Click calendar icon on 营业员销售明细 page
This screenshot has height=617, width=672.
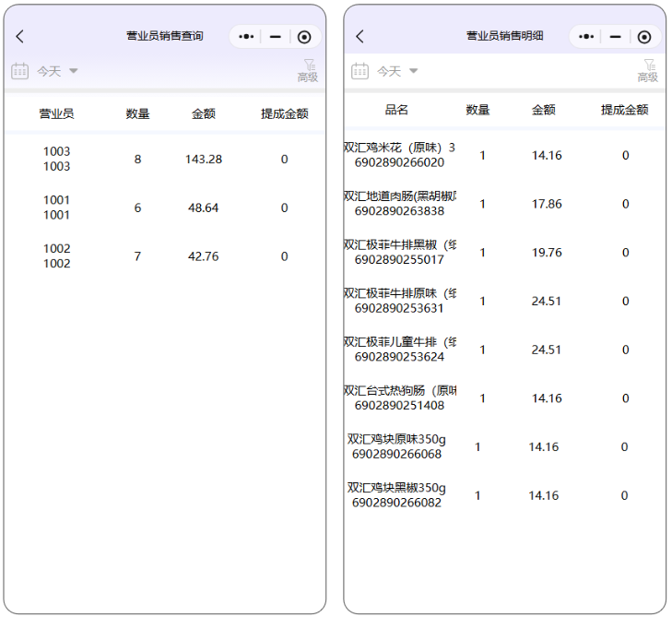[x=360, y=71]
